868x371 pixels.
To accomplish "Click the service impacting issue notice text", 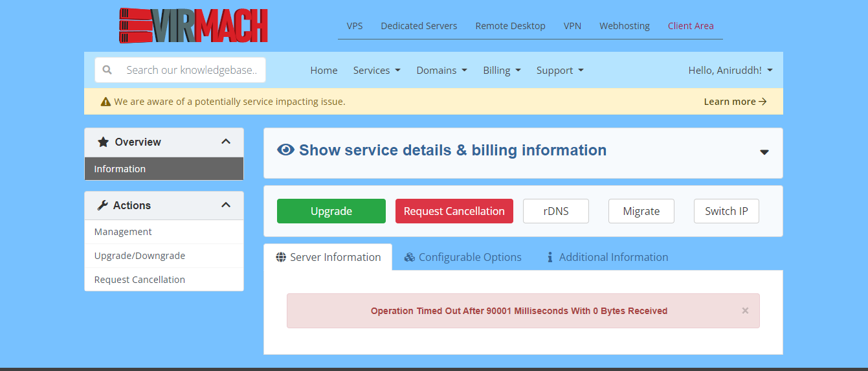I will [230, 102].
